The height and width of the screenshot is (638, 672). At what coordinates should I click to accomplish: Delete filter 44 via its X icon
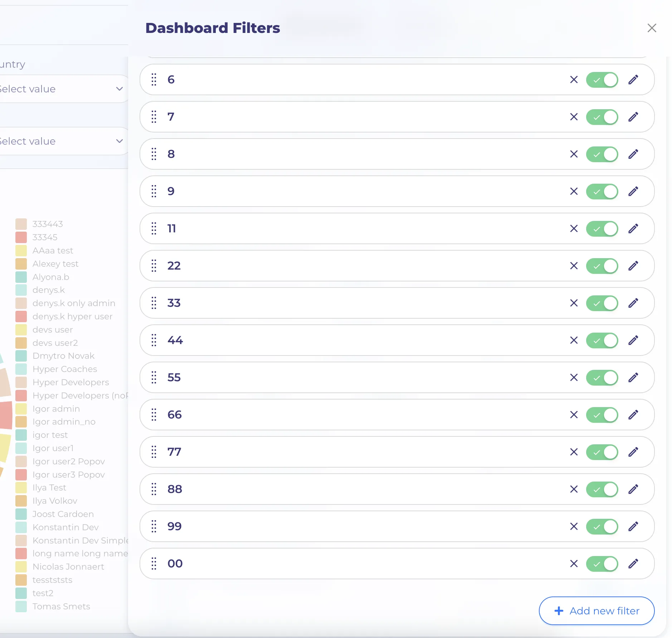[574, 340]
